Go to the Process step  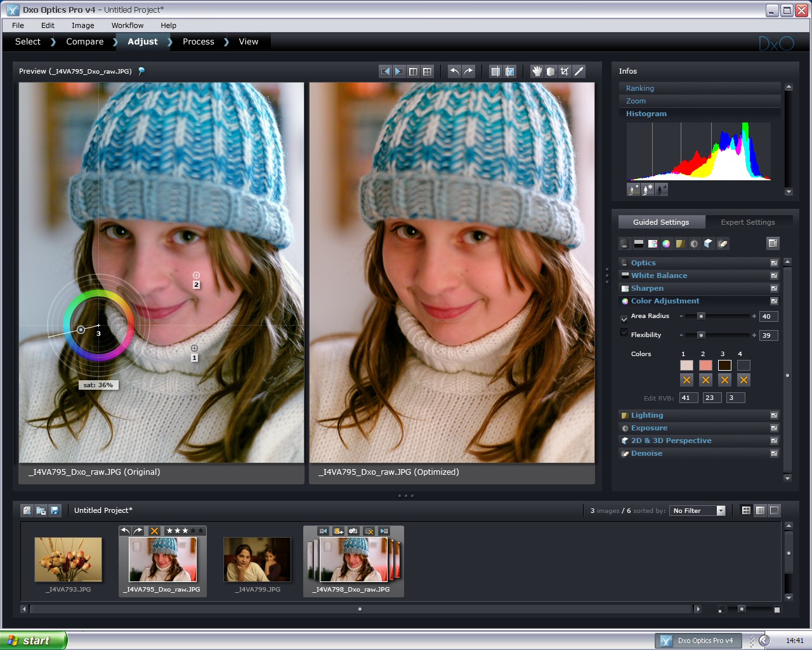[x=199, y=41]
